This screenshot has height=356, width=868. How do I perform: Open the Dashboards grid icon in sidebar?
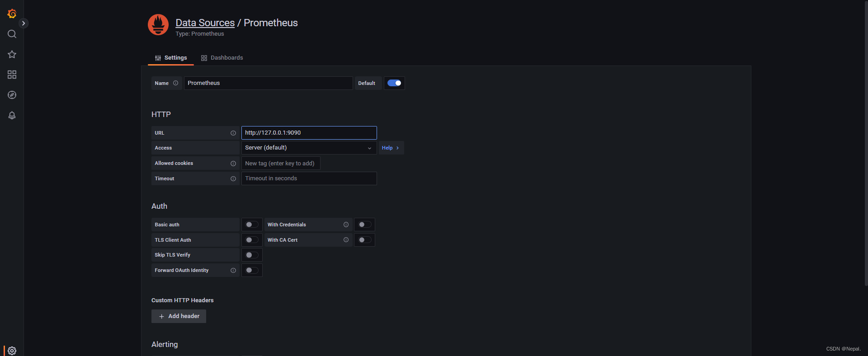tap(12, 75)
